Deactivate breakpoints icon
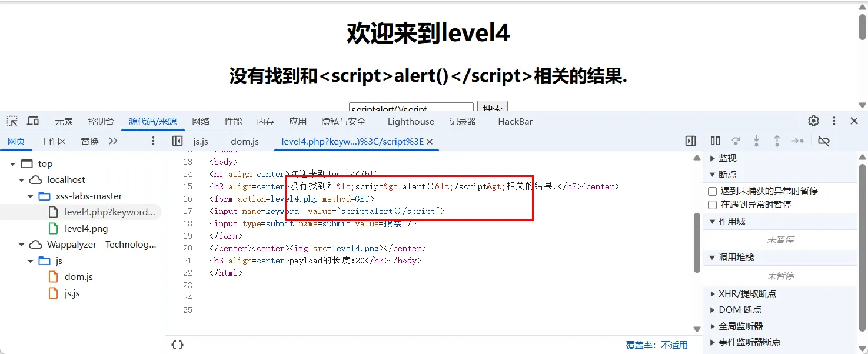Screen dimensions: 868x354 (824, 141)
